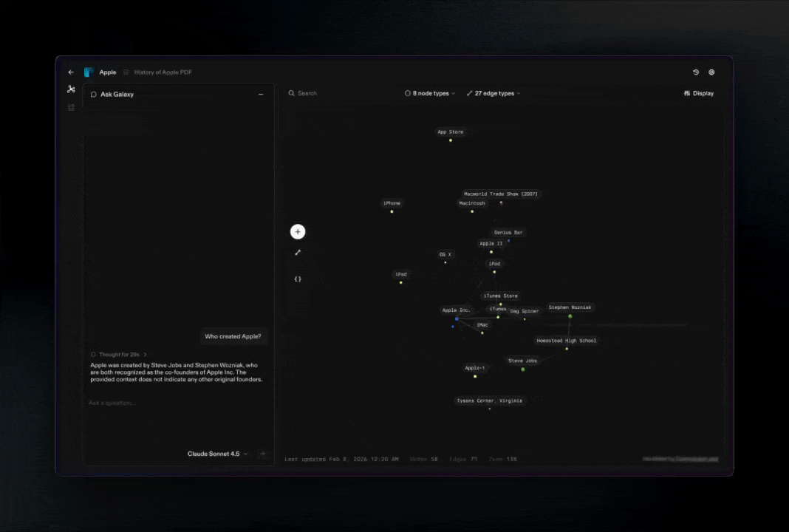Go back with the left arrow icon
This screenshot has height=532, width=789.
tap(71, 72)
